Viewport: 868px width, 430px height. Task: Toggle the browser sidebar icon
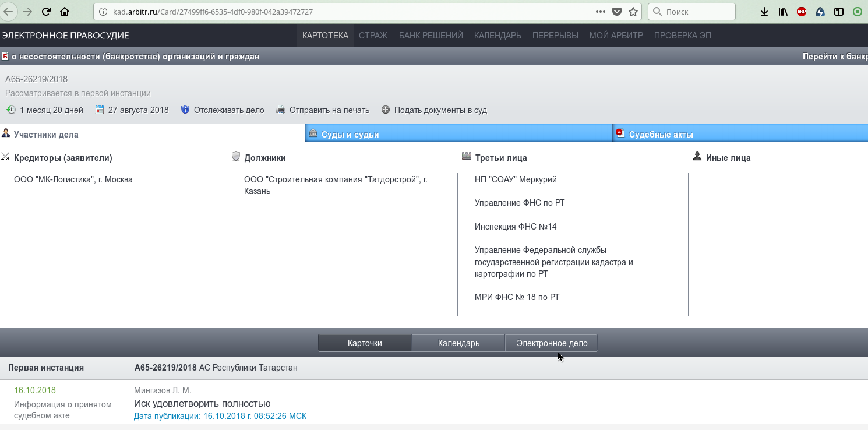click(839, 12)
